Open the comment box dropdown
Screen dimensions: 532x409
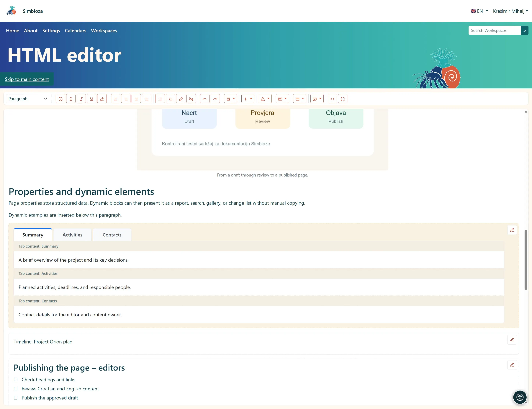click(282, 99)
